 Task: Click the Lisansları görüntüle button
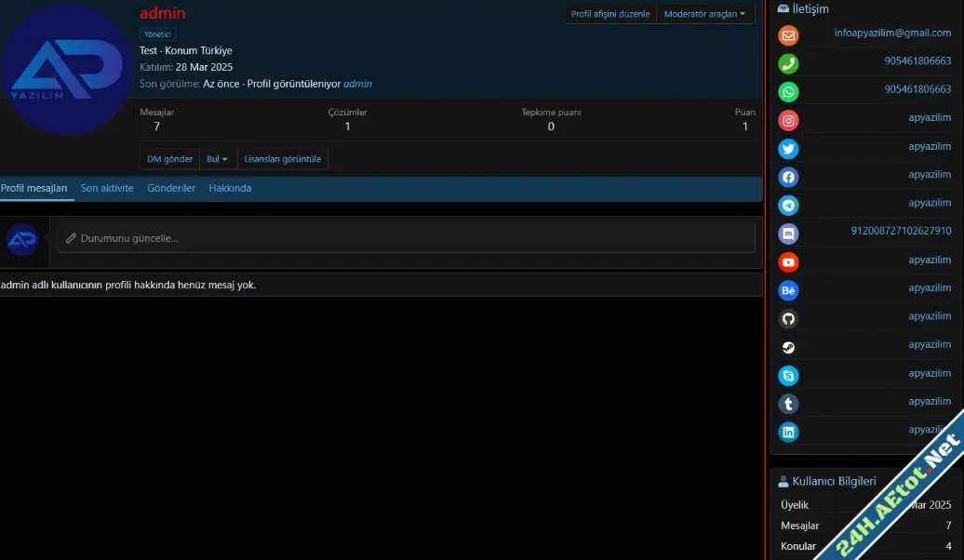283,159
